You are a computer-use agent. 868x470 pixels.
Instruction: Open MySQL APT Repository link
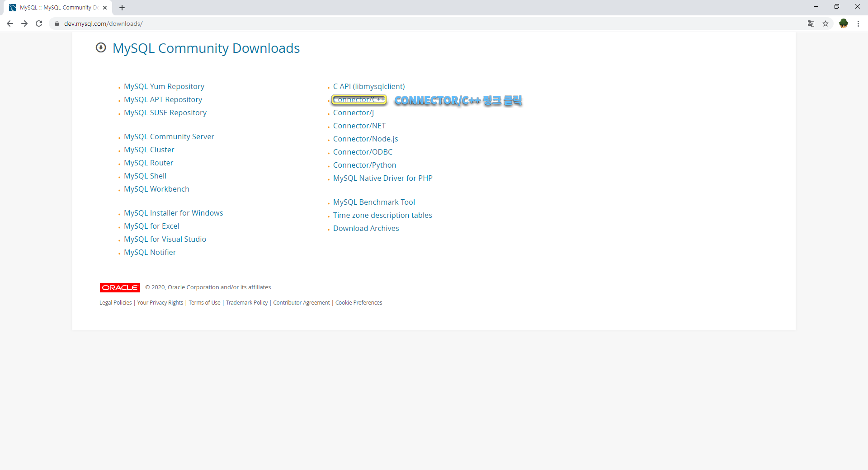tap(163, 99)
